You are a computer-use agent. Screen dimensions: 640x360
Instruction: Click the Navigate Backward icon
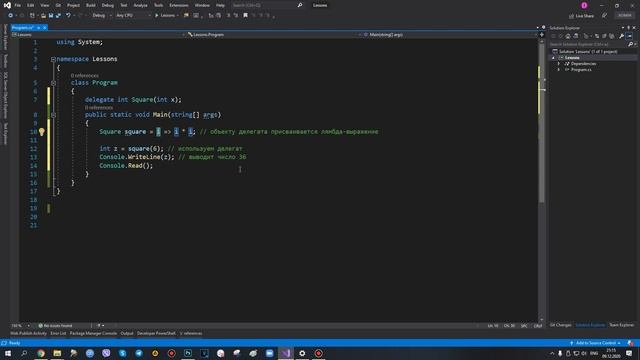[x=10, y=16]
